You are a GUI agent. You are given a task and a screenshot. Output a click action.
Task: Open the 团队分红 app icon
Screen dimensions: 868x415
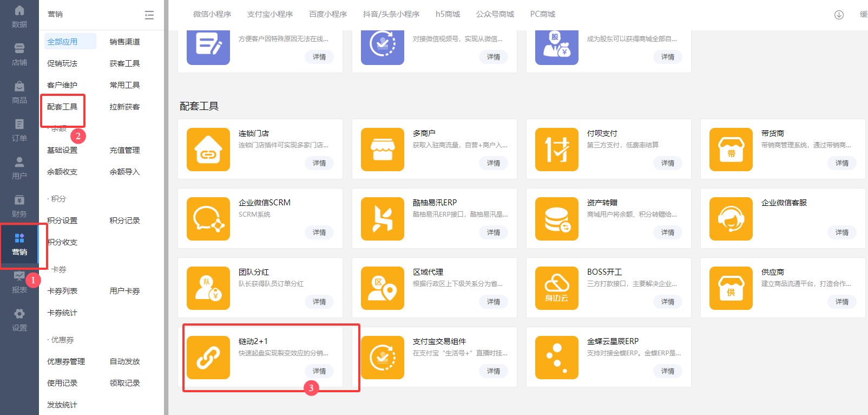208,288
